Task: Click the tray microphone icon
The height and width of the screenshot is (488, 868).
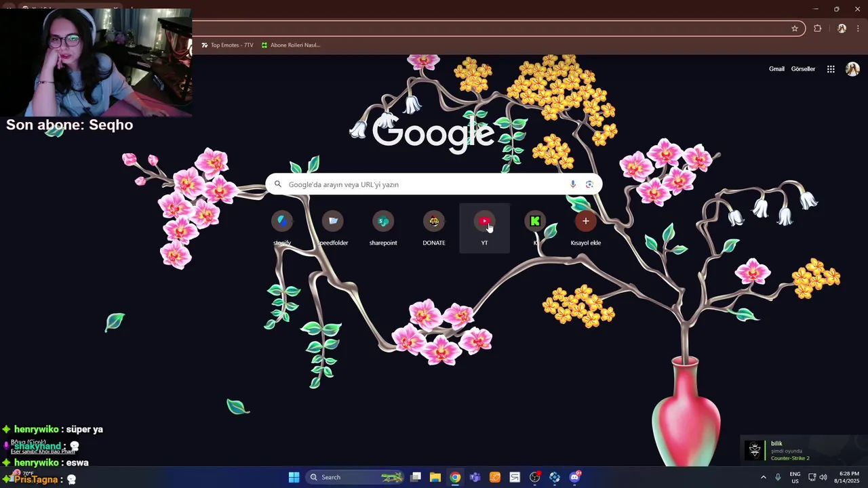Action: [x=778, y=477]
